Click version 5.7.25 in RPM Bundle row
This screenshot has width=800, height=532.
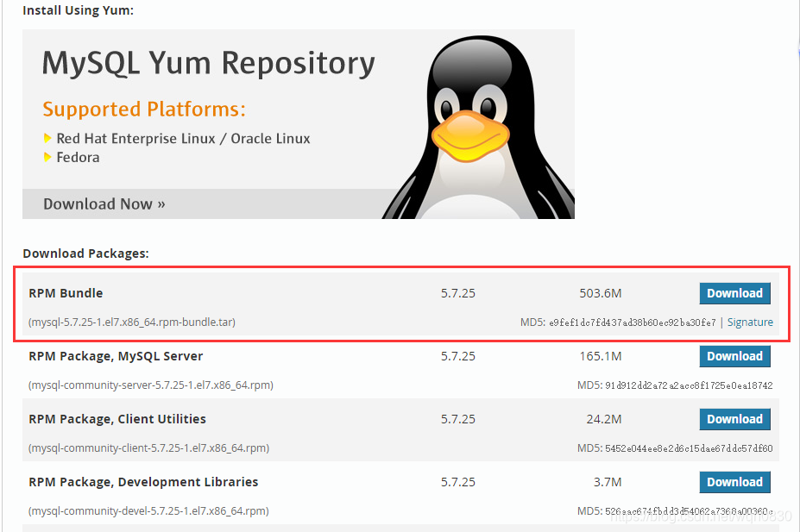point(458,293)
